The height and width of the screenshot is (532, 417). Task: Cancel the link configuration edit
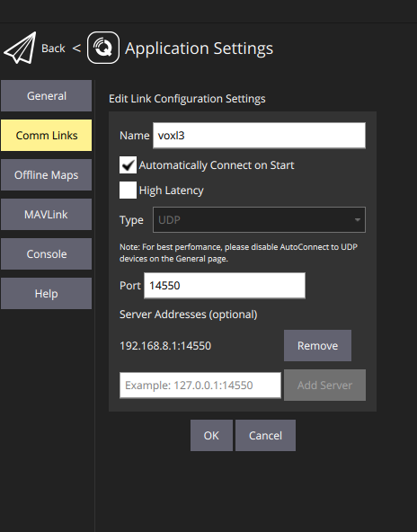tap(265, 435)
